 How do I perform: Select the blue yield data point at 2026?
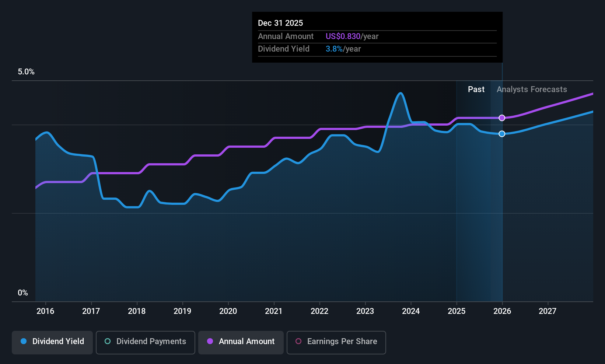tap(502, 134)
